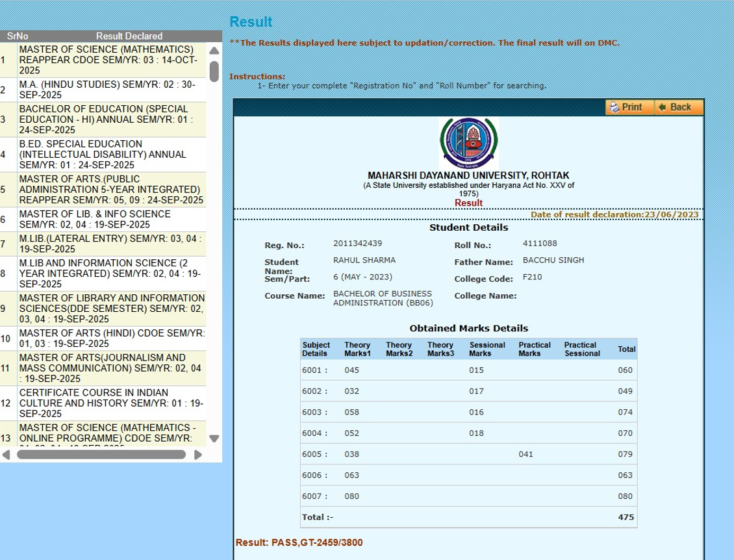The height and width of the screenshot is (560, 734).
Task: Click the Theory Marks1 column header
Action: point(357,349)
